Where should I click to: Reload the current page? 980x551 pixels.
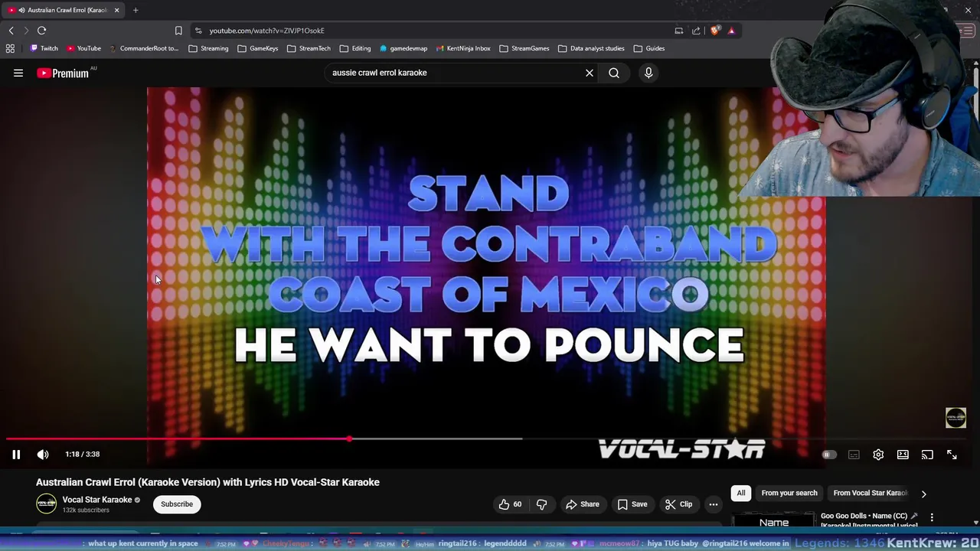point(42,31)
